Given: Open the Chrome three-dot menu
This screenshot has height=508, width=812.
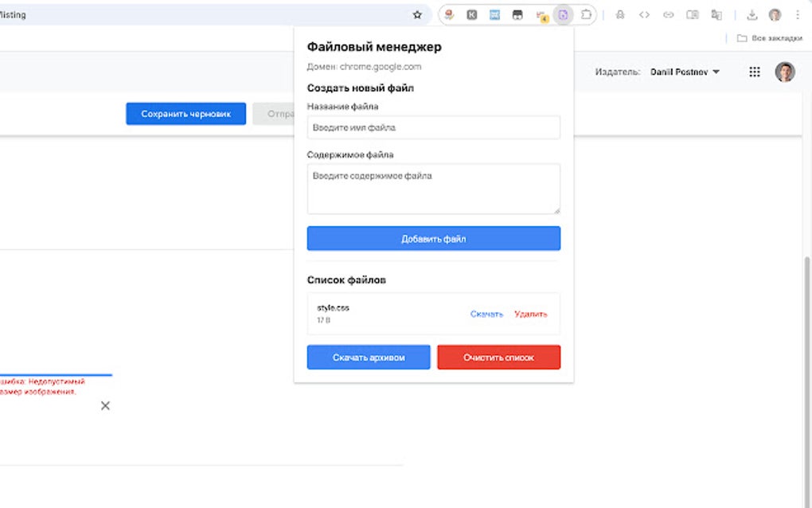Looking at the screenshot, I should coord(797,14).
